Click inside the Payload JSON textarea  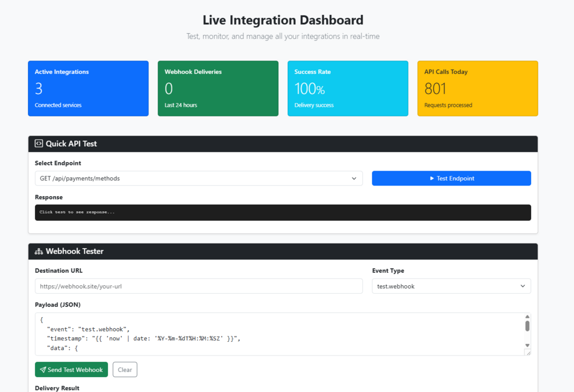[x=280, y=334]
